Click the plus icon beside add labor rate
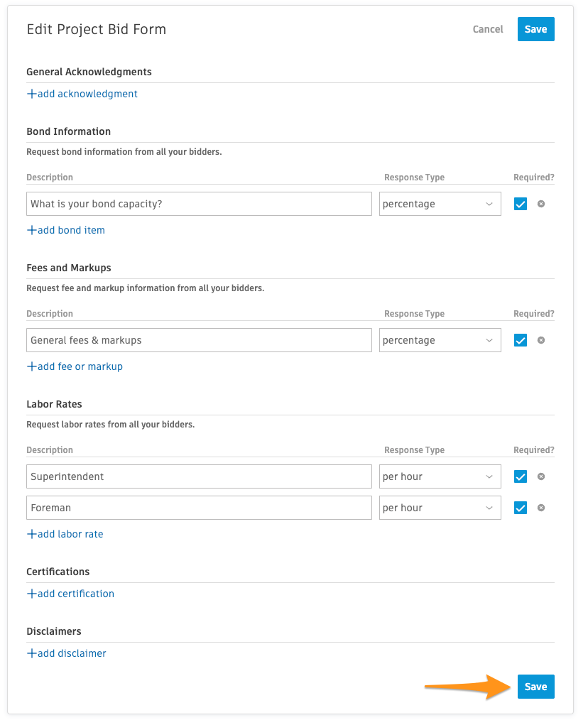The height and width of the screenshot is (720, 588). [x=31, y=534]
